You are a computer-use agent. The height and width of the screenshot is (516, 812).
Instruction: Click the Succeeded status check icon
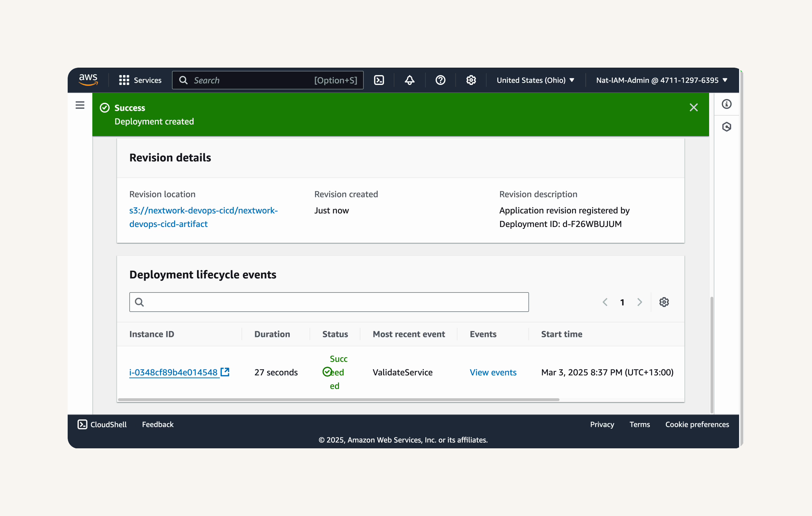coord(327,372)
